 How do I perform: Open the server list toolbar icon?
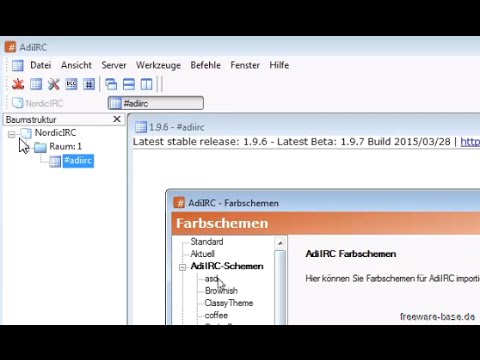click(36, 84)
